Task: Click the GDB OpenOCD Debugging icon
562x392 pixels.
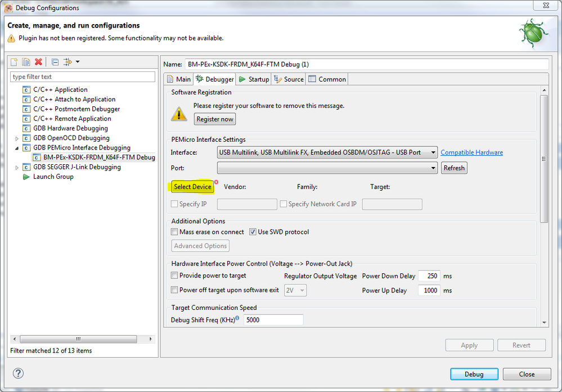Action: pyautogui.click(x=26, y=138)
